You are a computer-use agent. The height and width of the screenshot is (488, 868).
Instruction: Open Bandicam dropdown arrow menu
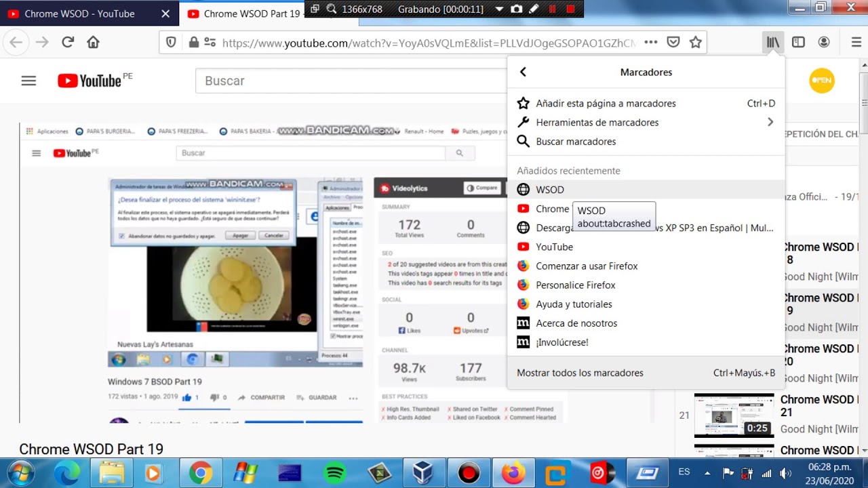[499, 9]
